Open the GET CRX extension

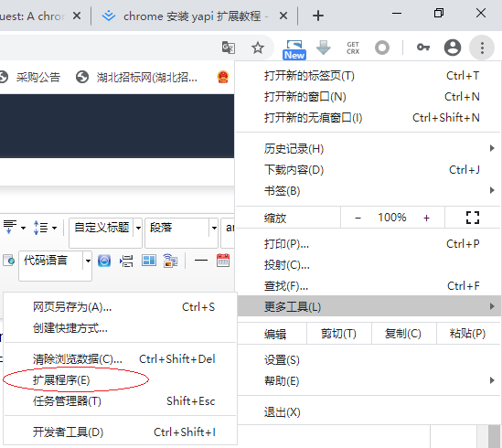pos(353,48)
